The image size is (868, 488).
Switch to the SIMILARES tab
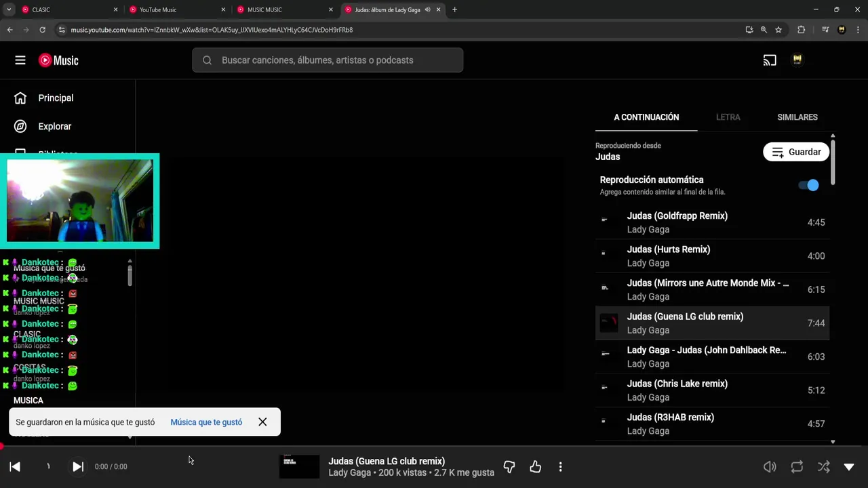pyautogui.click(x=797, y=117)
